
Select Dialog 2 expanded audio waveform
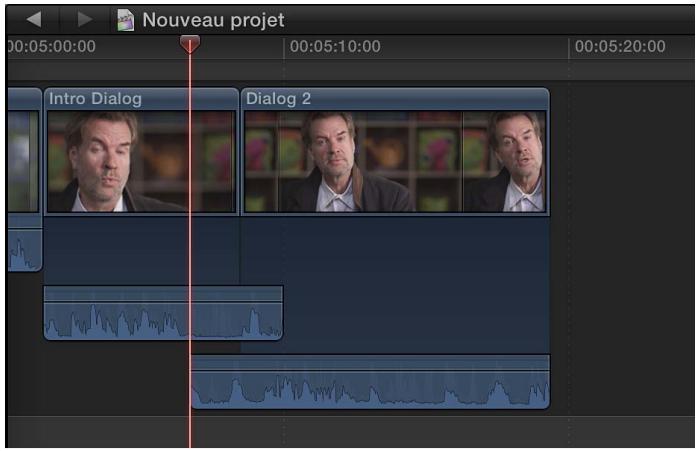(x=370, y=382)
